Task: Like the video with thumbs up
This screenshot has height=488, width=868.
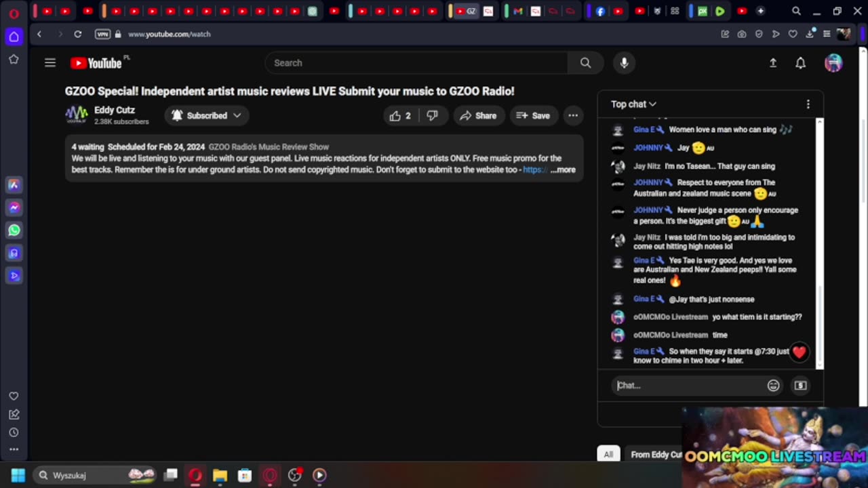Action: tap(400, 116)
